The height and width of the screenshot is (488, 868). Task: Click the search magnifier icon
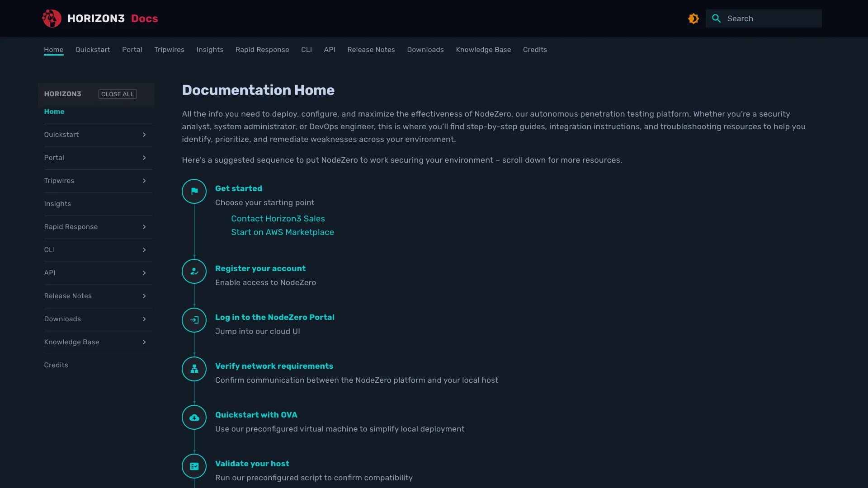click(x=716, y=19)
